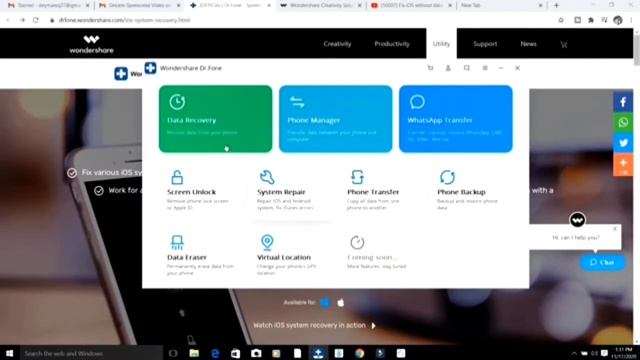Click the feedback icon in Dr.Fone title bar
The image size is (640, 360).
[467, 68]
